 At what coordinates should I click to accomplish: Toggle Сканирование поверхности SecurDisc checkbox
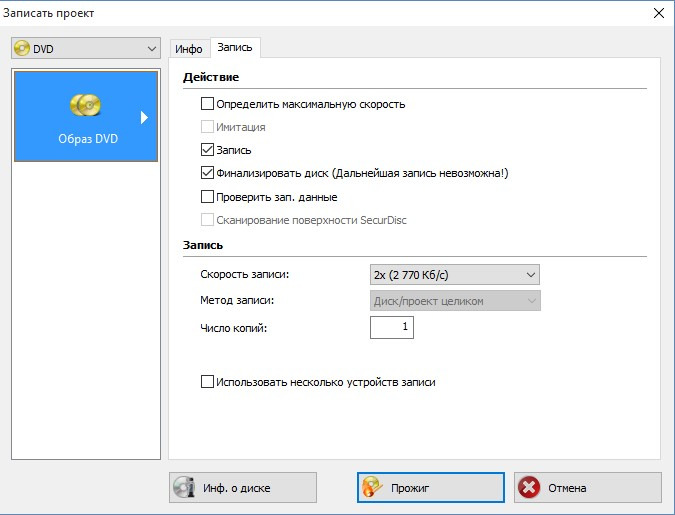tap(207, 220)
